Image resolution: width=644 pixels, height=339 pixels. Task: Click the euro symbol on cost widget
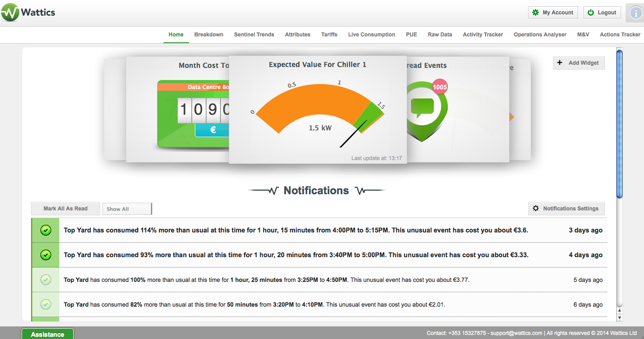(213, 130)
